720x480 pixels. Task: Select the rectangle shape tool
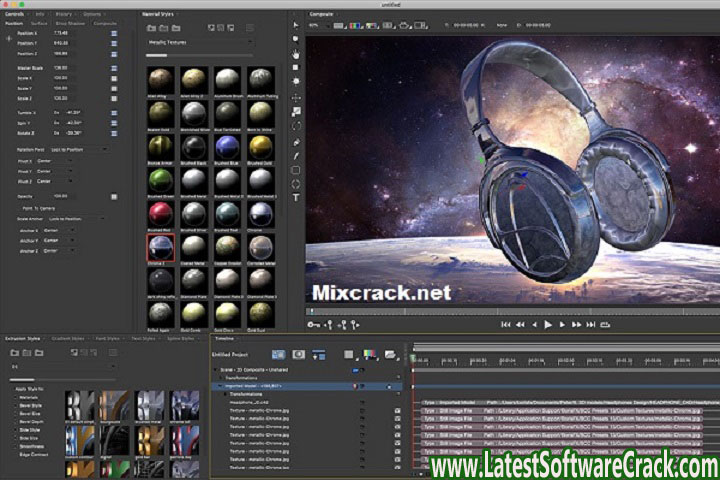[x=296, y=170]
